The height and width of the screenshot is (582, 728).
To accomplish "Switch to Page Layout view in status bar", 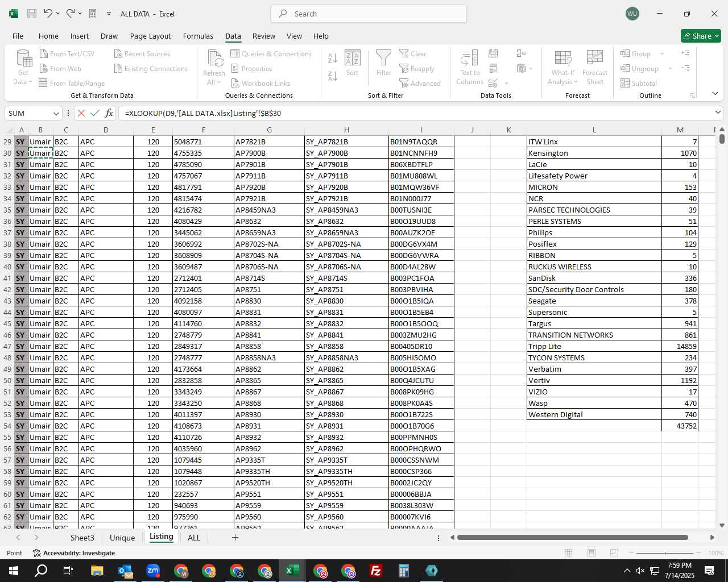I will click(x=591, y=552).
